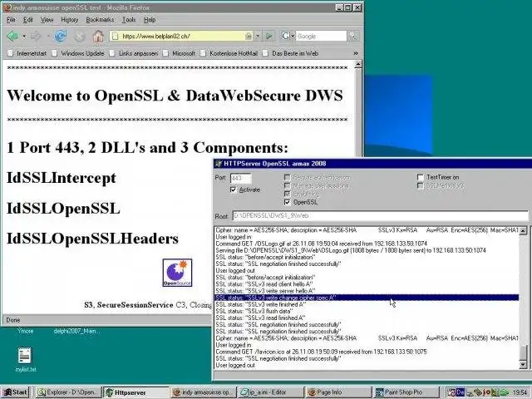Click scroll-up arrow of the server log

pos(523,231)
